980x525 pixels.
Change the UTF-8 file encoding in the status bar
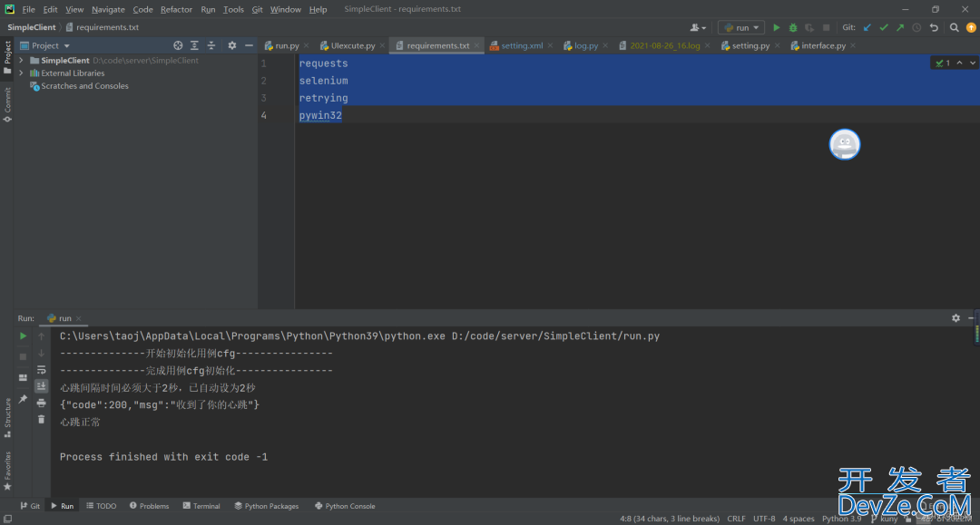click(764, 519)
